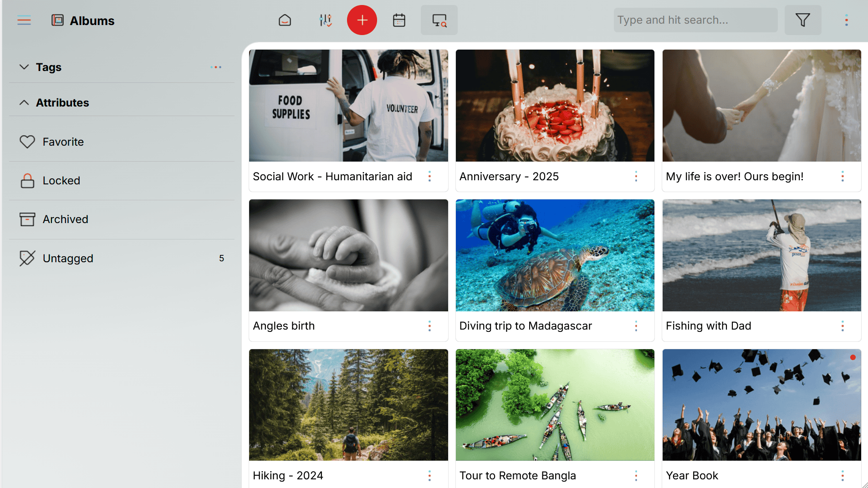Open the filter funnel icon
This screenshot has height=488, width=868.
[803, 20]
